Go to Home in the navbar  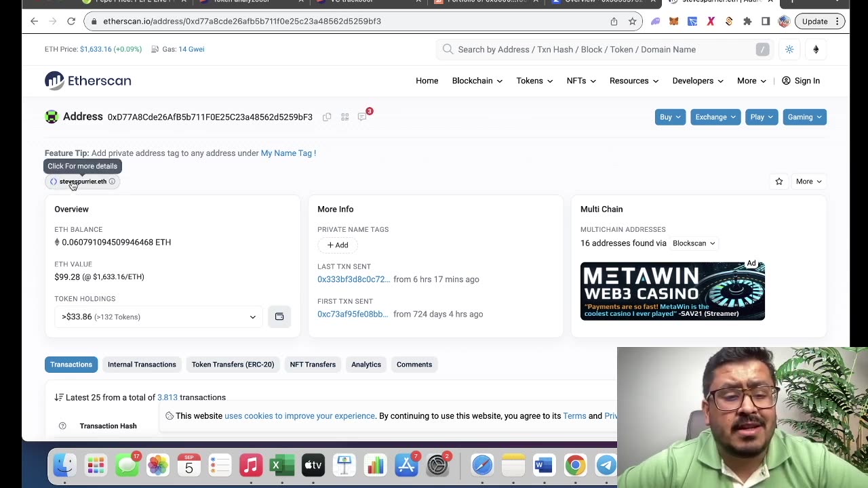[427, 81]
